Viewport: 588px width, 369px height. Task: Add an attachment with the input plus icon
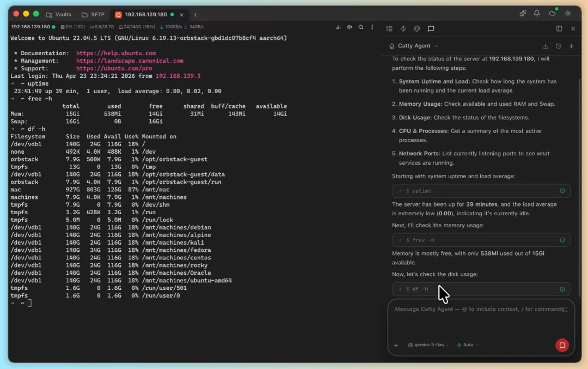click(396, 345)
